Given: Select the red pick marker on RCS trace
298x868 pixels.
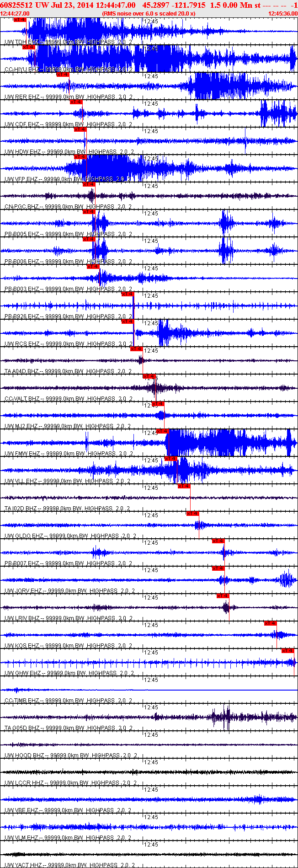Looking at the screenshot, I should (x=128, y=321).
